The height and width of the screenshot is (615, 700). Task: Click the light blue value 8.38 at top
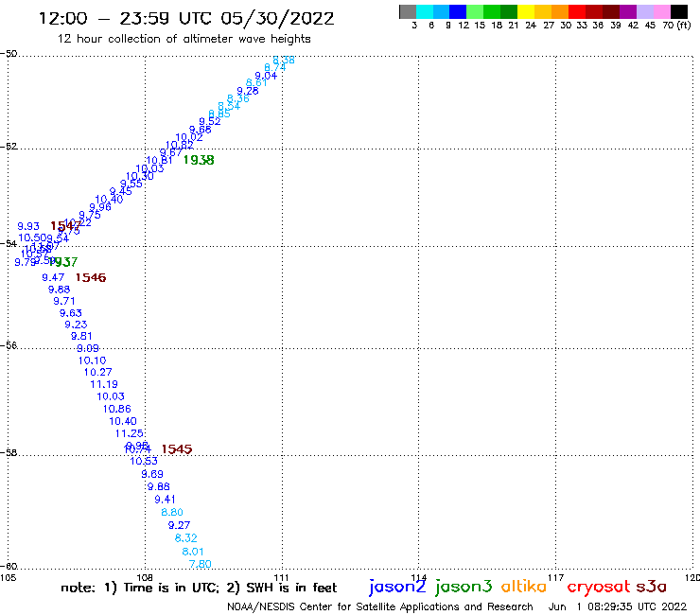click(284, 60)
